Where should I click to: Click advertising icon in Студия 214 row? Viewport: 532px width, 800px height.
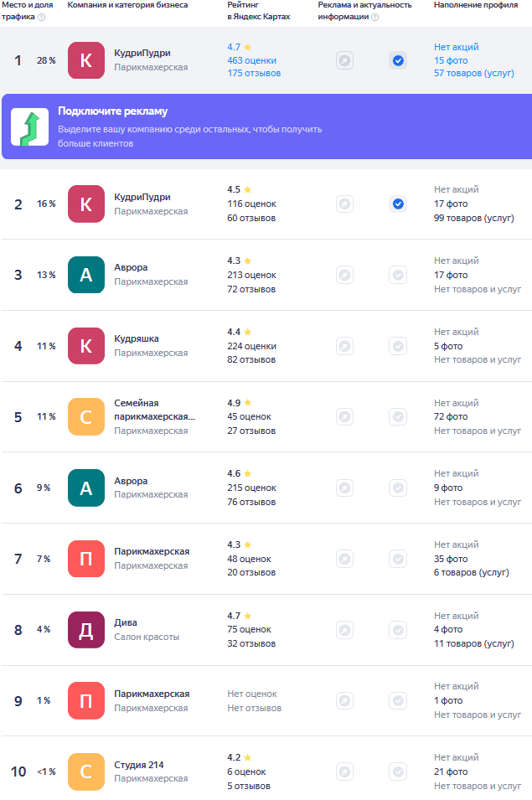[345, 772]
